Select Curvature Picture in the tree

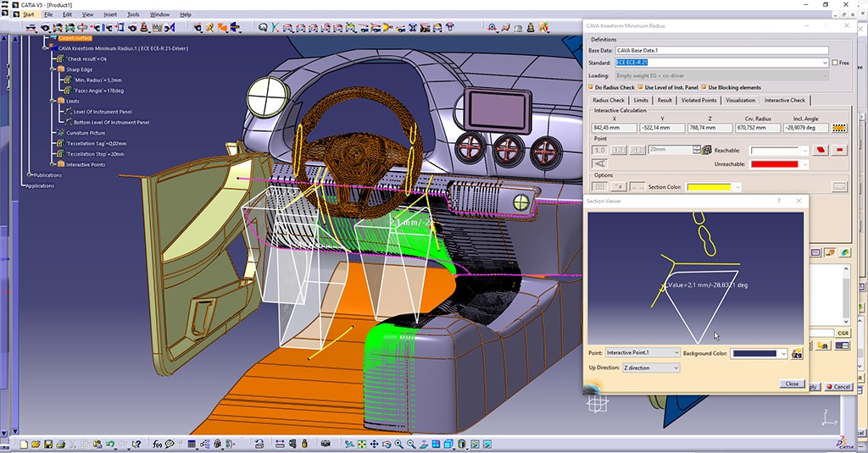coord(86,133)
